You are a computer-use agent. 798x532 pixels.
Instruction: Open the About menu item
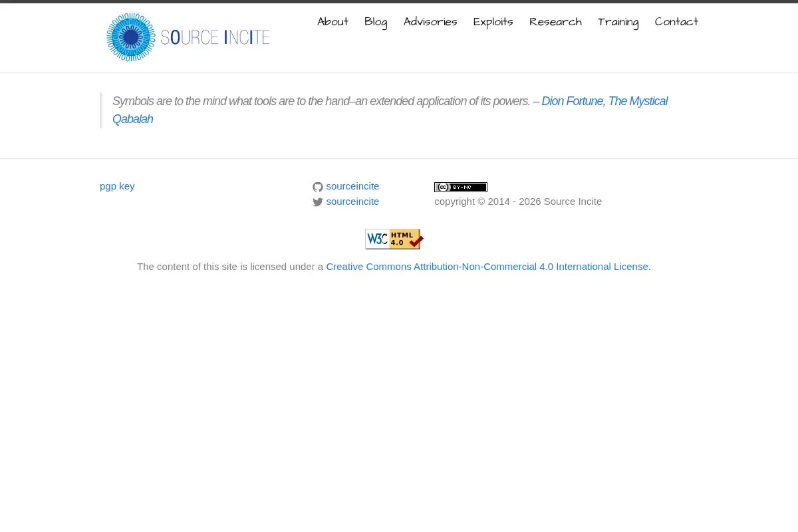332,22
